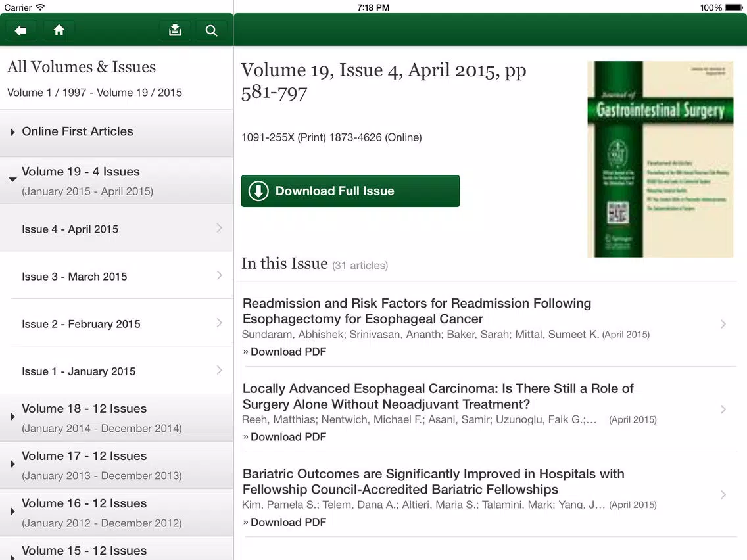Open search with magnifier icon
747x560 pixels.
pos(212,30)
